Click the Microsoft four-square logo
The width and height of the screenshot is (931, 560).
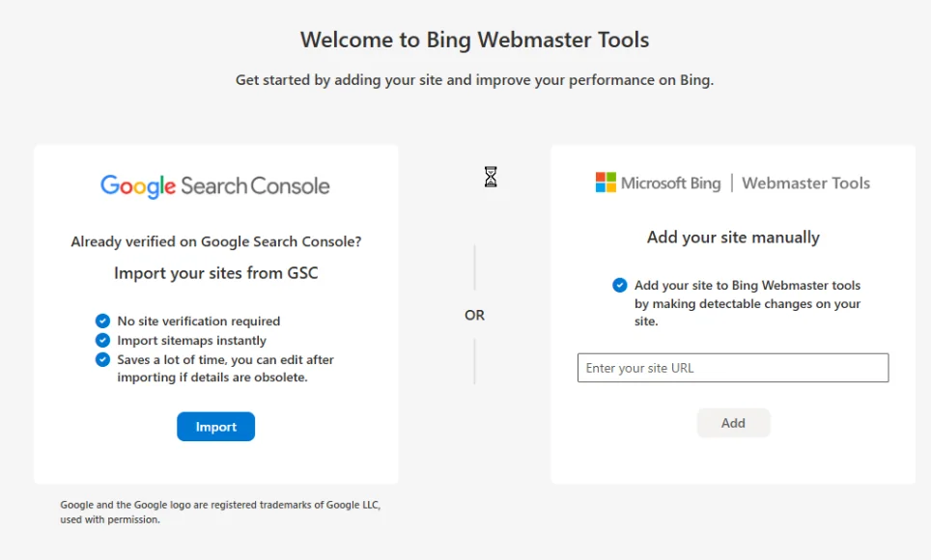(x=606, y=182)
